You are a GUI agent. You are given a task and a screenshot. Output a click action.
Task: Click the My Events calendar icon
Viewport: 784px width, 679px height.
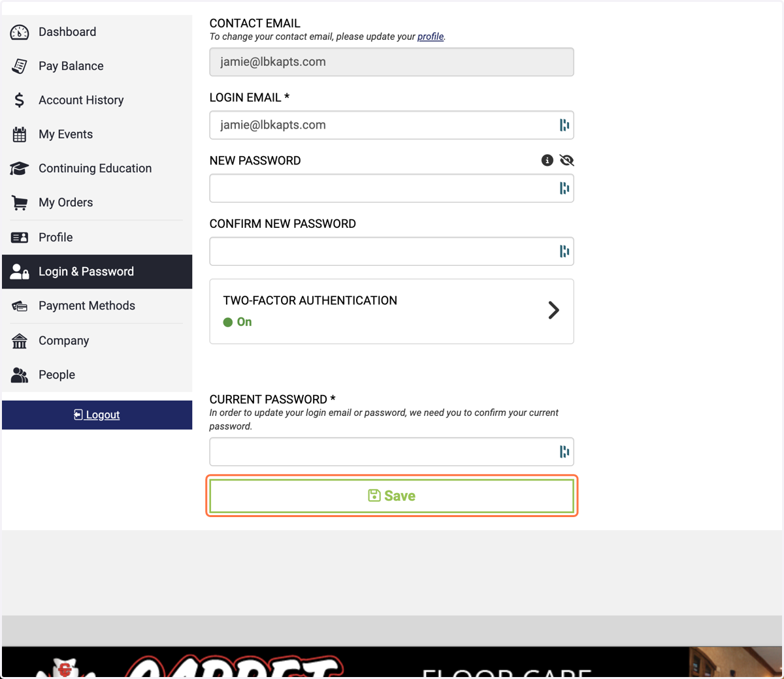[20, 134]
